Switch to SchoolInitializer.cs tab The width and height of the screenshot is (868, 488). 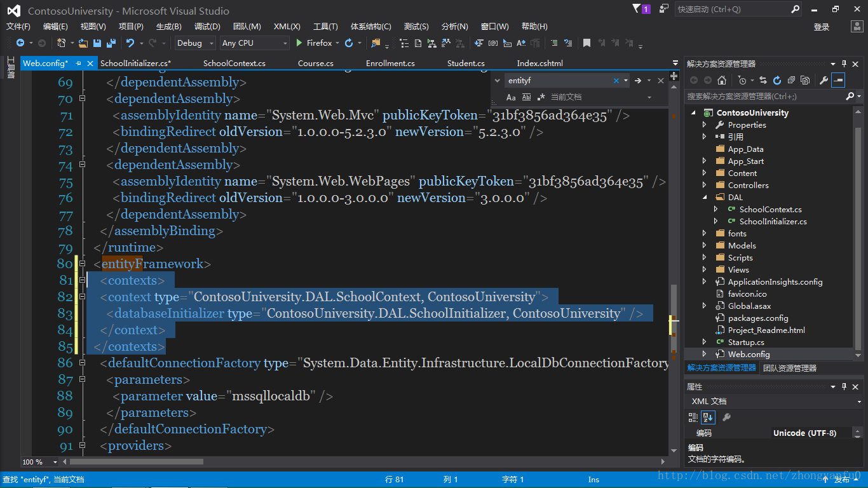point(136,64)
